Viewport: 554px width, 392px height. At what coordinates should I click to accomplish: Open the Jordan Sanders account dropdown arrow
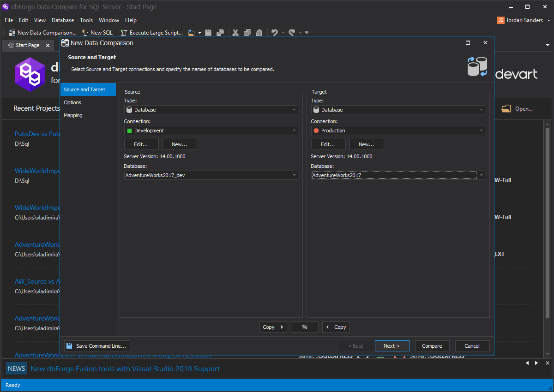click(x=549, y=20)
